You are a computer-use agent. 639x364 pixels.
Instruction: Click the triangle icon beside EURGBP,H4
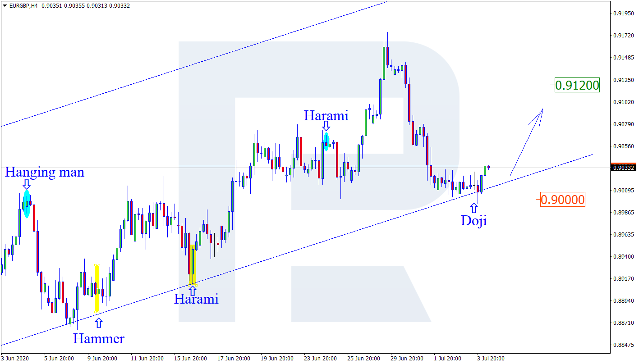[x=5, y=6]
